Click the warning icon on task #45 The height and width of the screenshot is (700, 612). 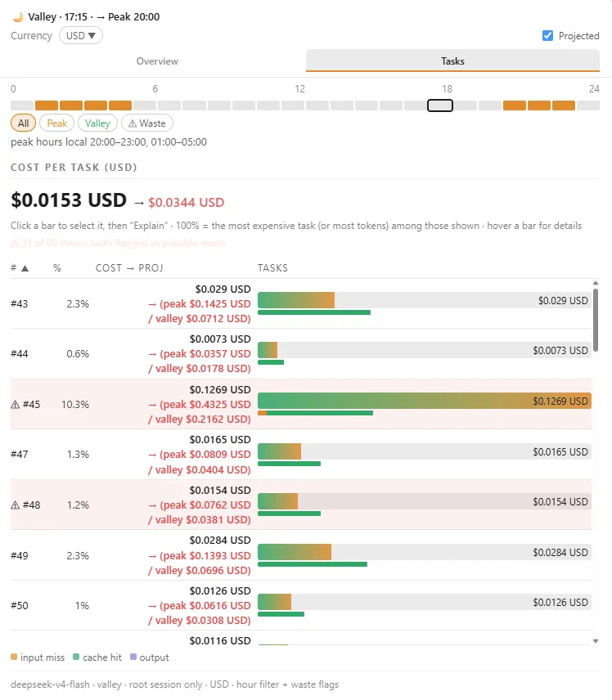tap(16, 405)
